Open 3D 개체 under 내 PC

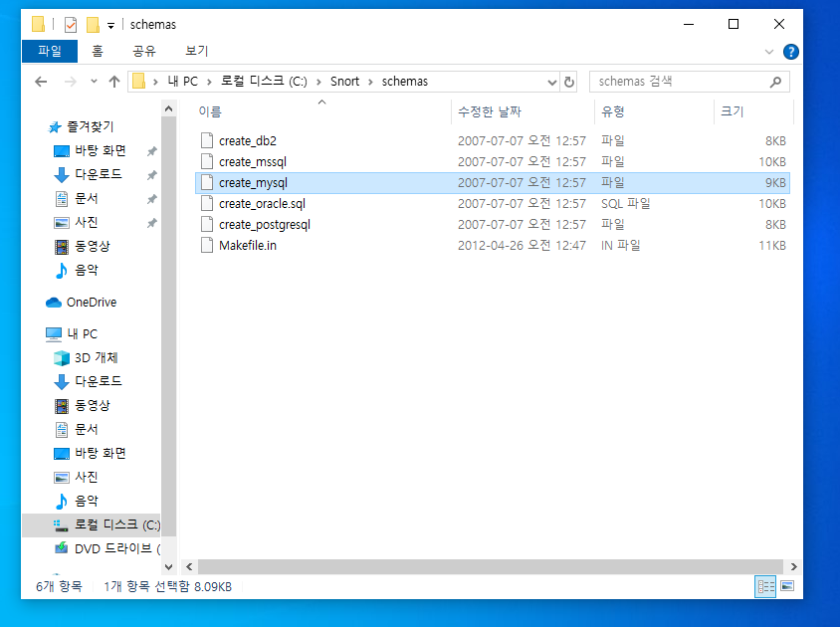(x=96, y=357)
